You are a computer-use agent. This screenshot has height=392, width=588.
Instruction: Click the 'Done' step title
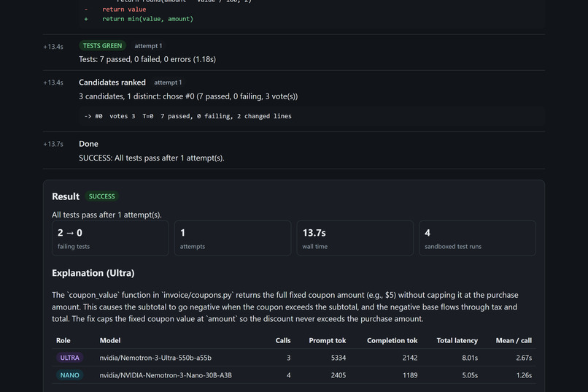pos(88,144)
